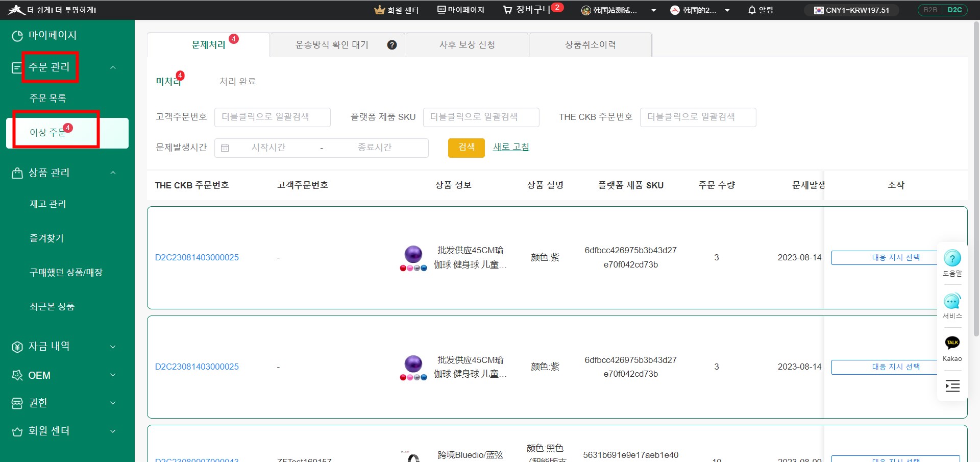Open the 韩国的2... store dropdown
The image size is (980, 462).
coord(700,10)
